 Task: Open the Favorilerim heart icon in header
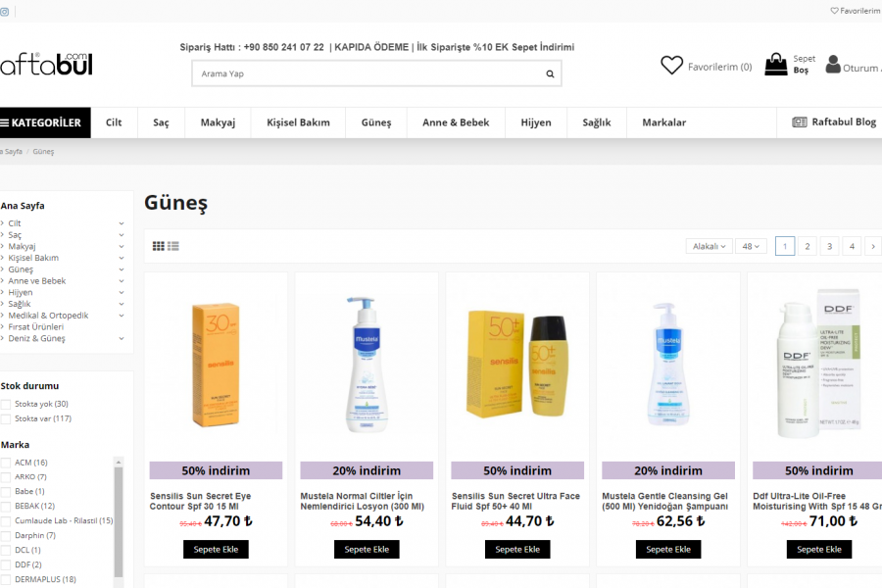(x=671, y=66)
